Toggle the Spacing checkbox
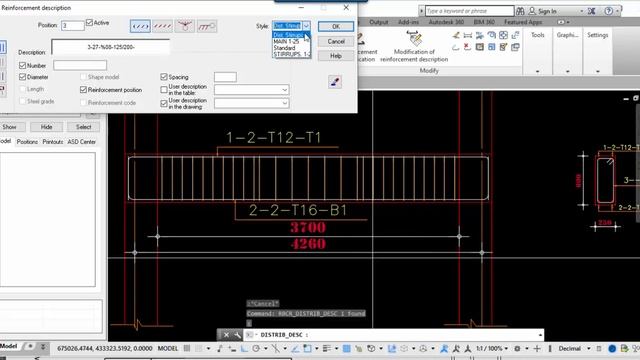Image resolution: width=640 pixels, height=360 pixels. tap(164, 77)
